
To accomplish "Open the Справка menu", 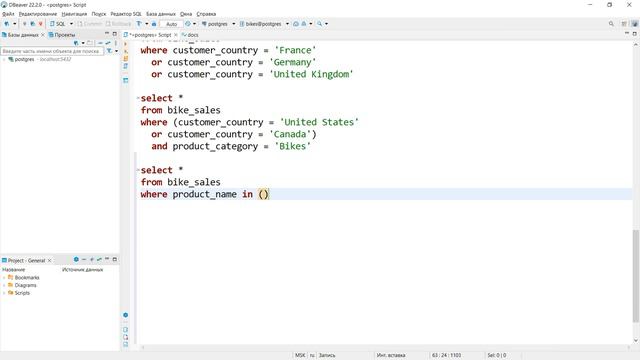I will pos(206,14).
